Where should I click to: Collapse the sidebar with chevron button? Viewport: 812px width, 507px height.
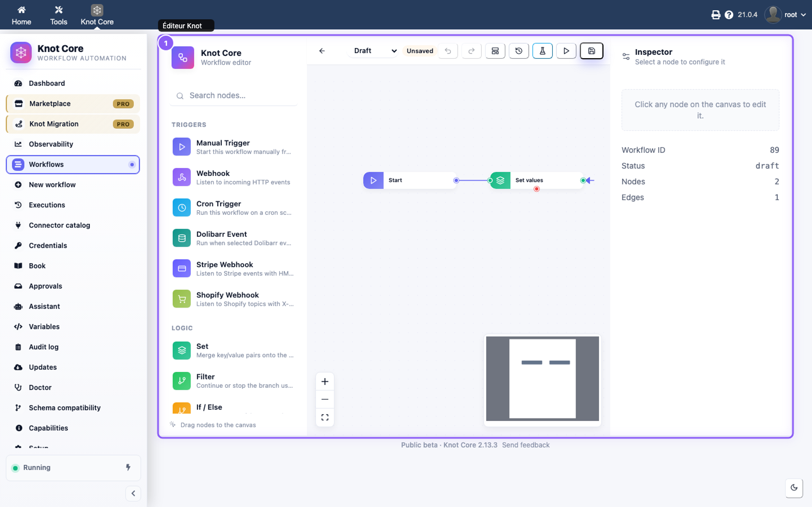(133, 493)
